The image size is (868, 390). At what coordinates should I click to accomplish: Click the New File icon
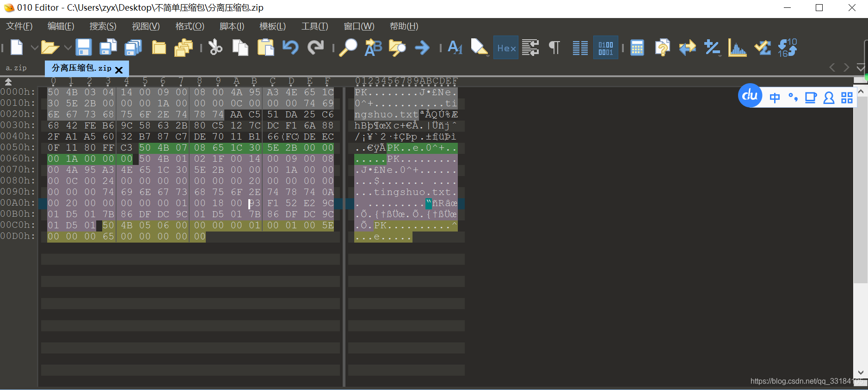17,48
